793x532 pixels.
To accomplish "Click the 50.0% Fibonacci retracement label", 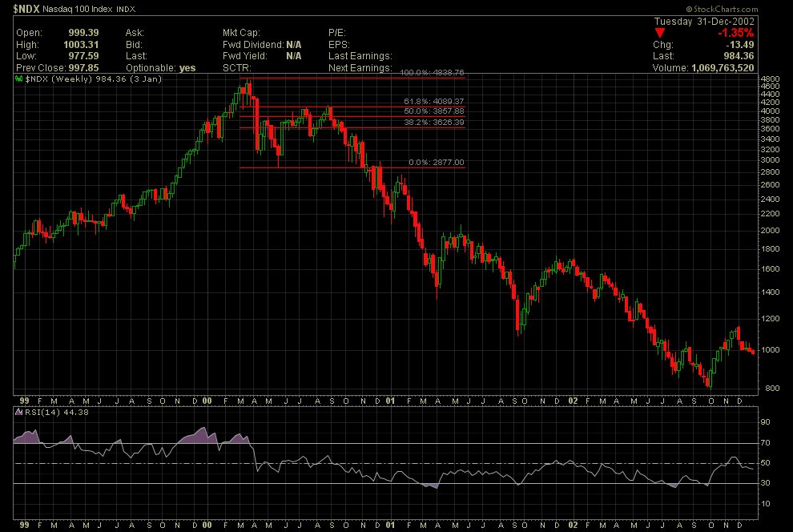I will (x=433, y=111).
